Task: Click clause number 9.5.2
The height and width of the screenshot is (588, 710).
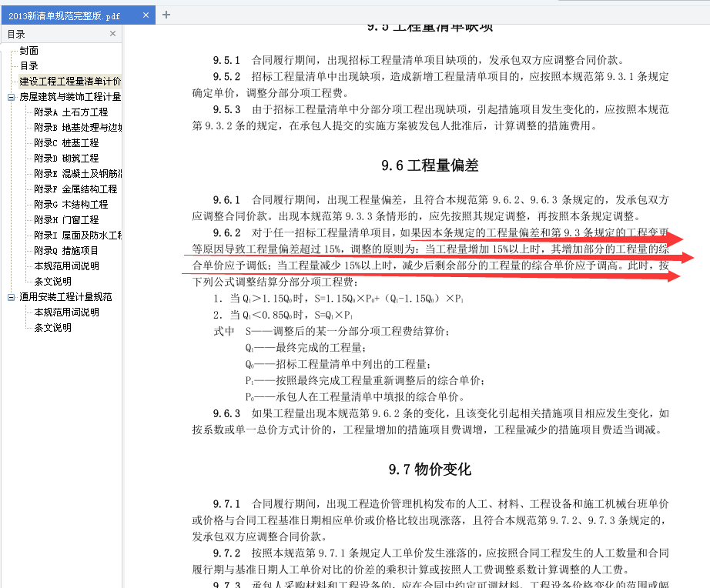Action: pyautogui.click(x=226, y=76)
